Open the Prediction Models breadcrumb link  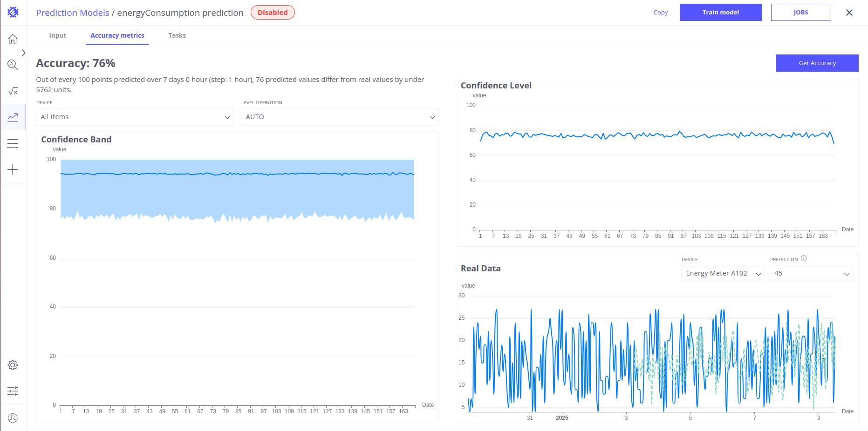[73, 13]
